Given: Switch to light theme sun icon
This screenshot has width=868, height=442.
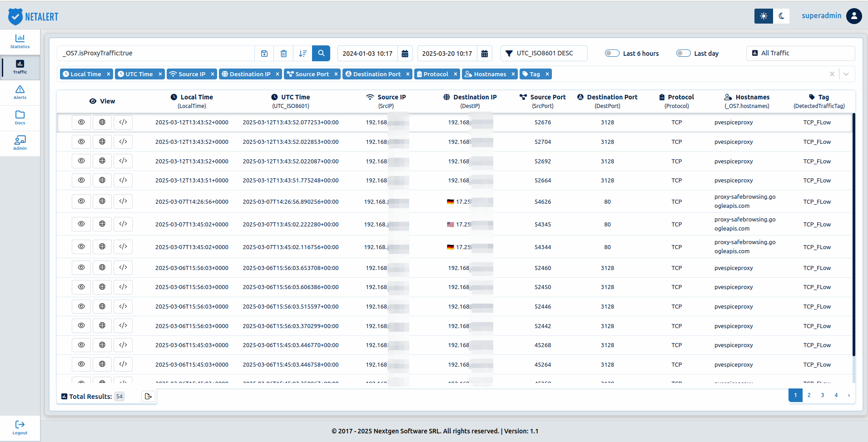Looking at the screenshot, I should coord(764,16).
